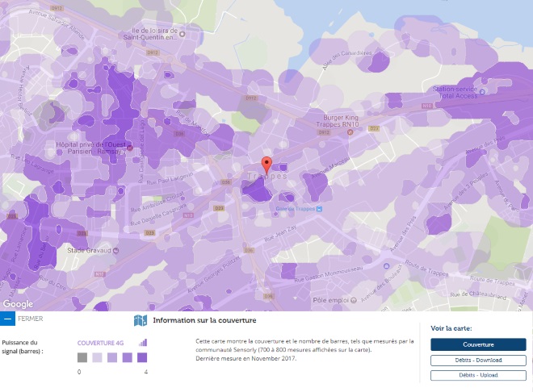Viewport: 533px width, 392px height.
Task: Click the signal bars icon next to Couverture 4G
Action: pos(143,342)
